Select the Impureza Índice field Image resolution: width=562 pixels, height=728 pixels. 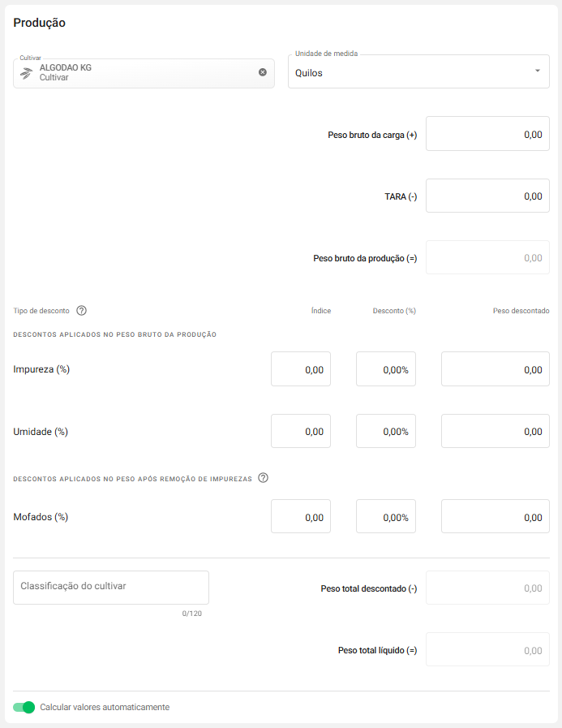point(301,369)
